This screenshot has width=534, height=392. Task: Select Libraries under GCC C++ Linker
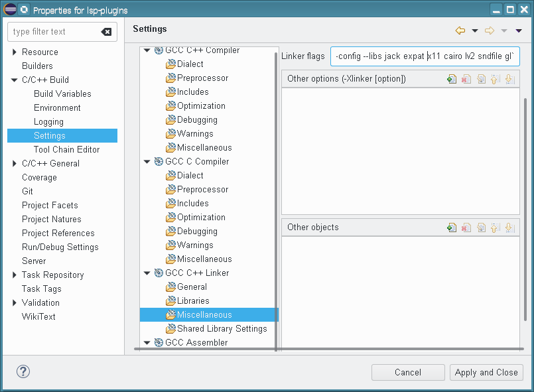coord(192,300)
